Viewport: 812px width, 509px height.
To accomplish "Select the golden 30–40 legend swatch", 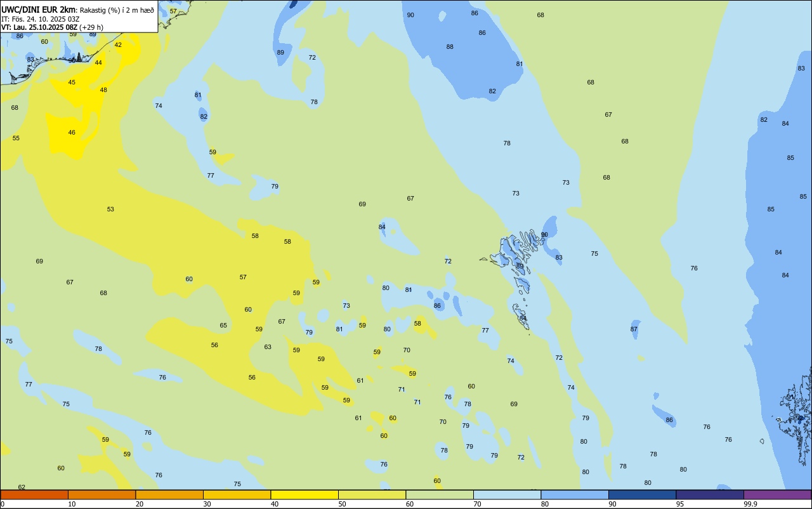I will tap(237, 494).
